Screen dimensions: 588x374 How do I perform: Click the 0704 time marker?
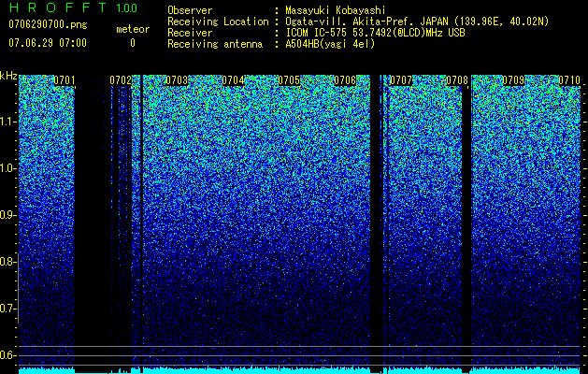tap(233, 80)
